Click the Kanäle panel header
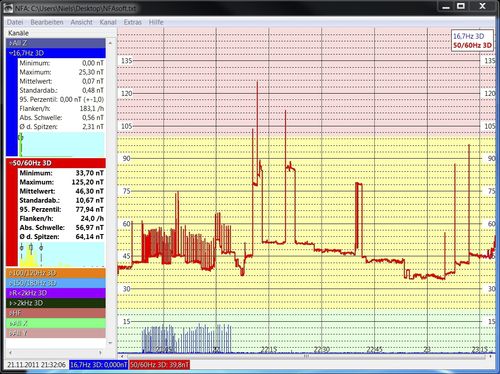Screen dimensions: 500x374 click(18, 33)
